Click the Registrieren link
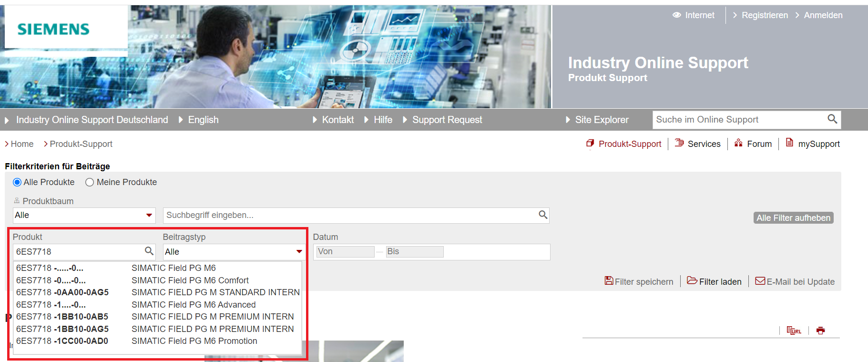868x362 pixels. (765, 15)
